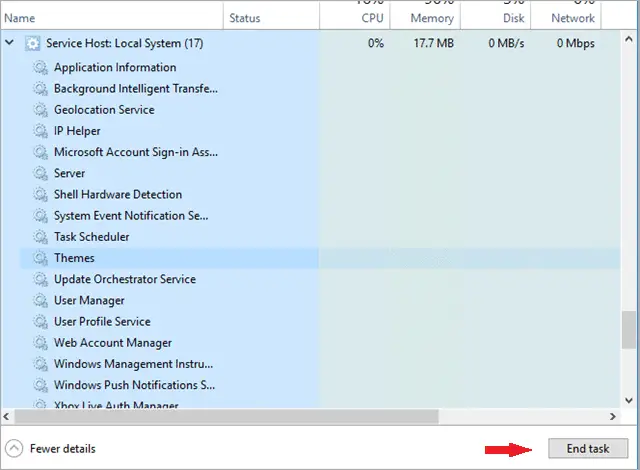Click the Application Information service icon
Screen dimensions: 640x470
(x=40, y=67)
